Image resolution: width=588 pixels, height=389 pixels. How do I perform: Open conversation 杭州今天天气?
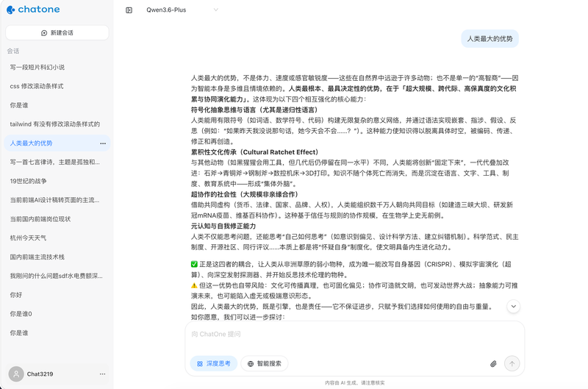pyautogui.click(x=57, y=238)
